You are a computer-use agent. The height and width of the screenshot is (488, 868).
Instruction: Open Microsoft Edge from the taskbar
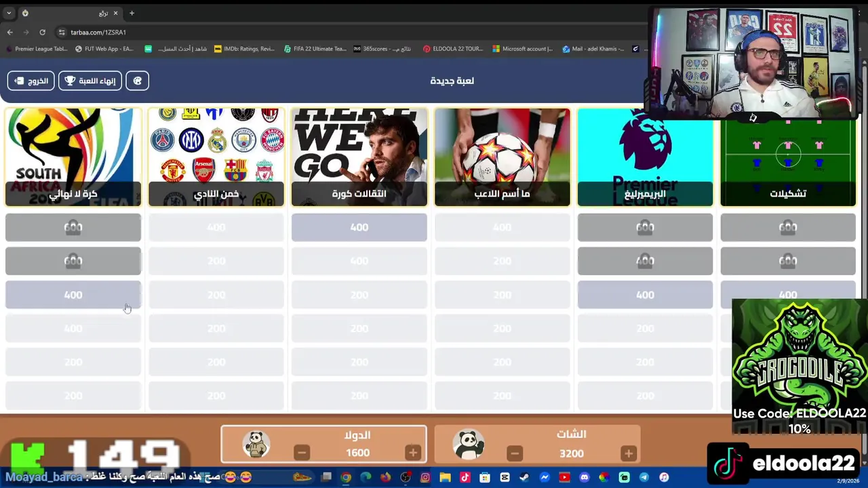coord(366,478)
